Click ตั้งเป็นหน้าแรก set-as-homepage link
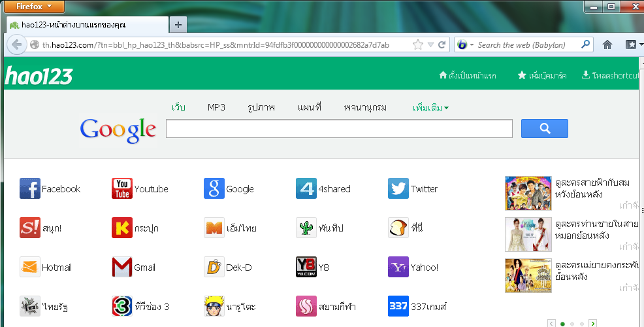Viewport: 644px width, 327px height. [468, 75]
